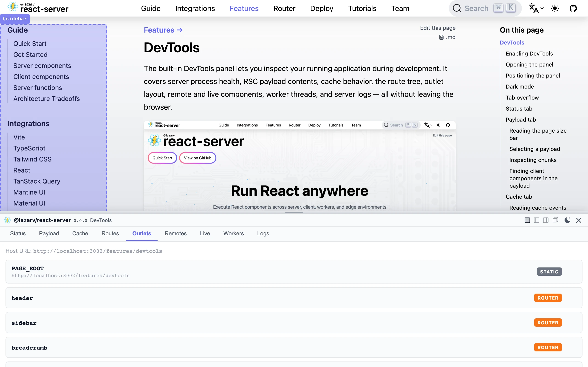Go to Server components in sidebar
This screenshot has height=367, width=588.
click(x=42, y=66)
